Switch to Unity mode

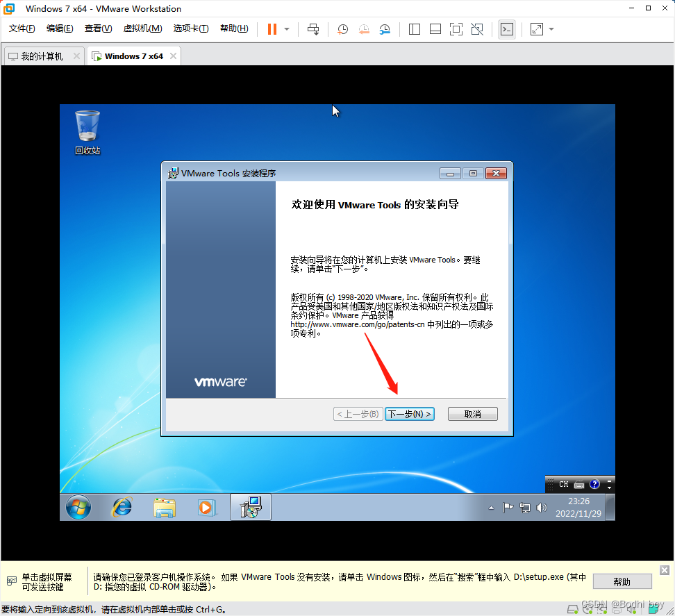(x=477, y=29)
